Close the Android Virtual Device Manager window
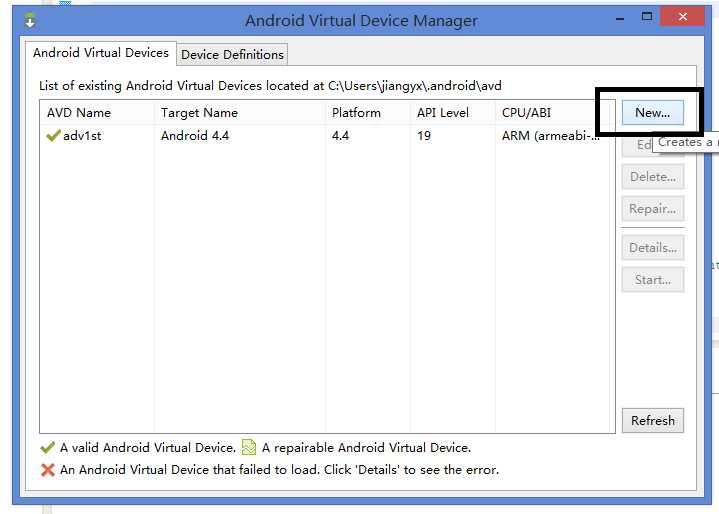This screenshot has width=719, height=514. click(x=683, y=17)
